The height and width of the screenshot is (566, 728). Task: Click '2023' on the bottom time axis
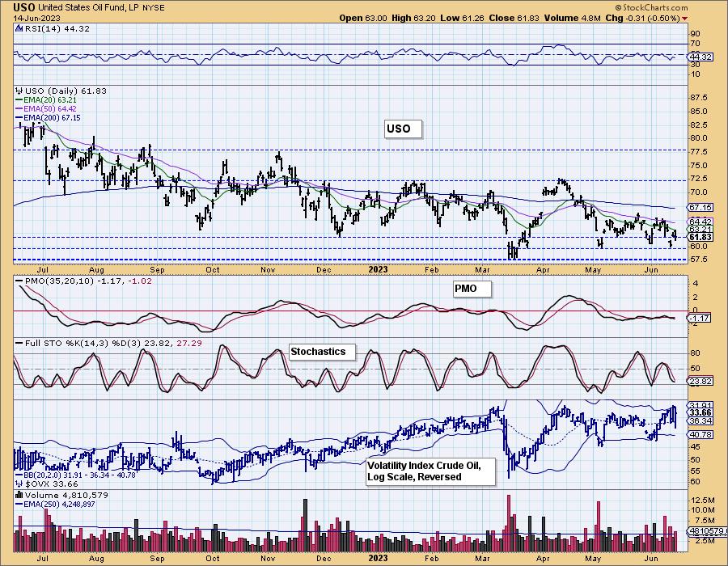point(378,558)
